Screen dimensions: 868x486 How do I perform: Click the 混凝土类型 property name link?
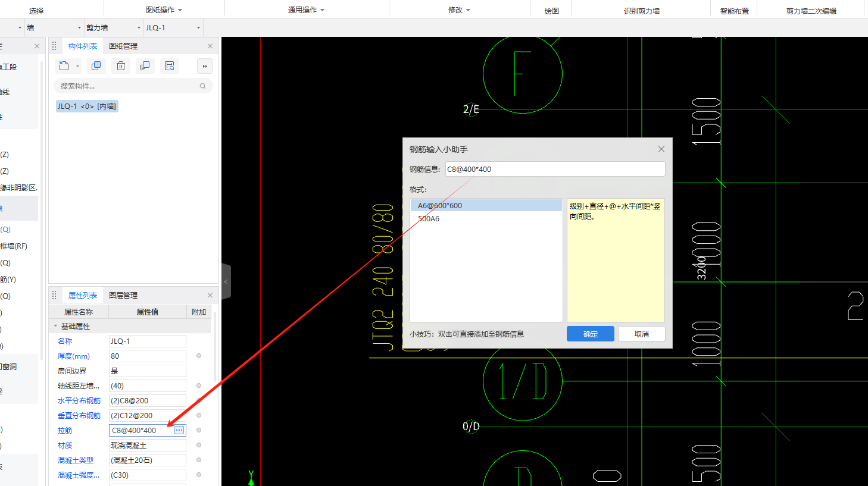coord(76,460)
